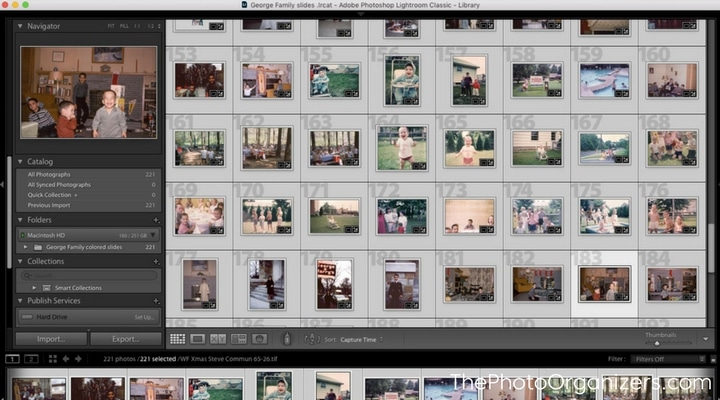
Task: Click the Export button
Action: 126,339
